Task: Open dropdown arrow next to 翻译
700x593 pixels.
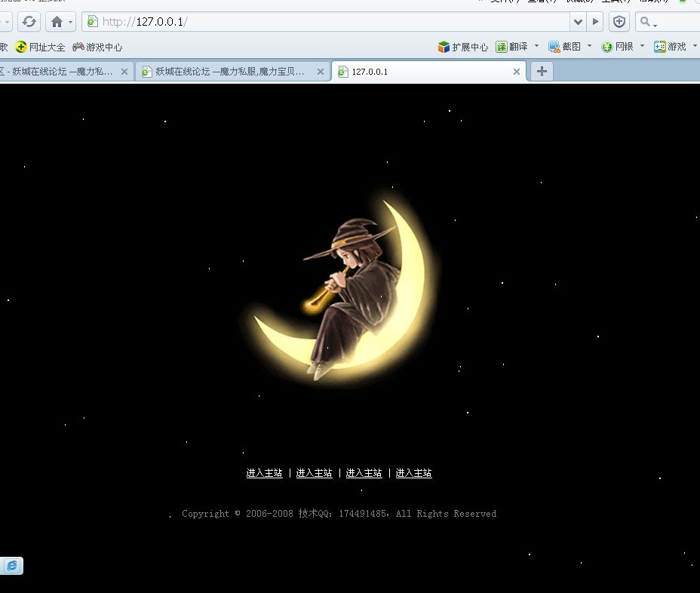Action: (537, 46)
